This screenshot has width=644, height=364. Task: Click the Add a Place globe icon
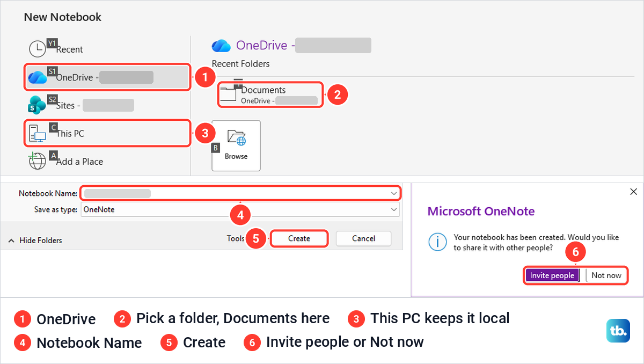37,161
